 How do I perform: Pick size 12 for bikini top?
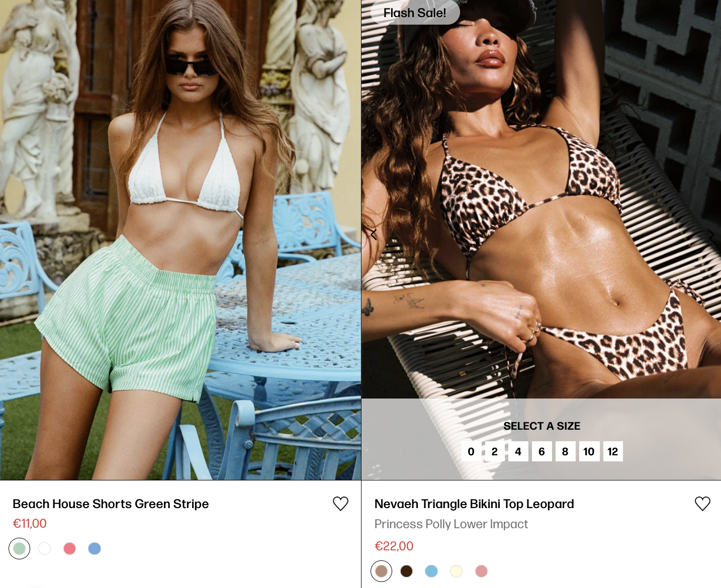612,451
